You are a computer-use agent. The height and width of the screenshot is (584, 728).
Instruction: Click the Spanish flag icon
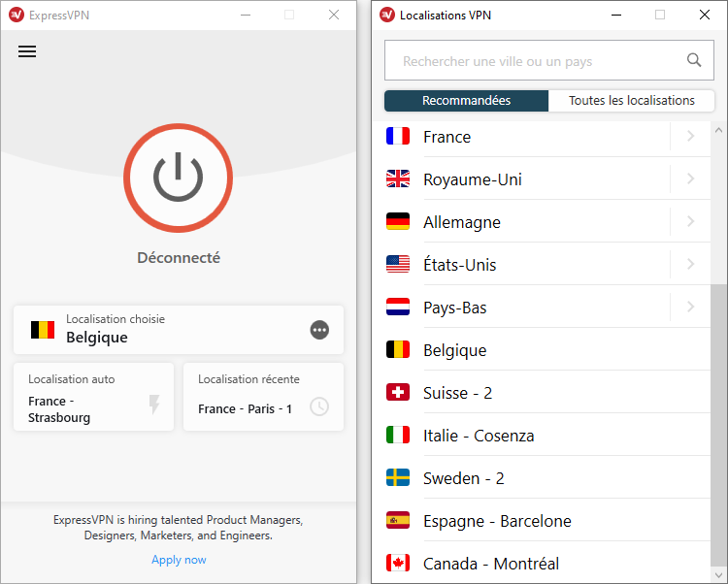click(x=398, y=520)
